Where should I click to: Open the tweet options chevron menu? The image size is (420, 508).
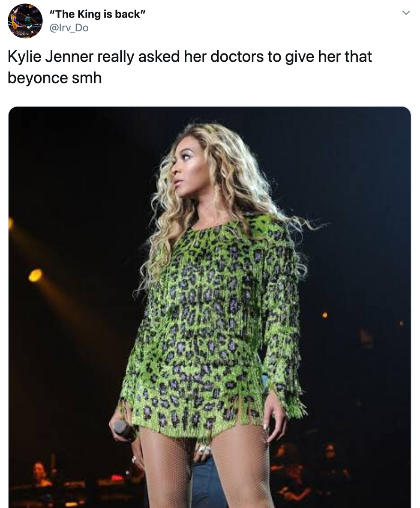[x=406, y=13]
